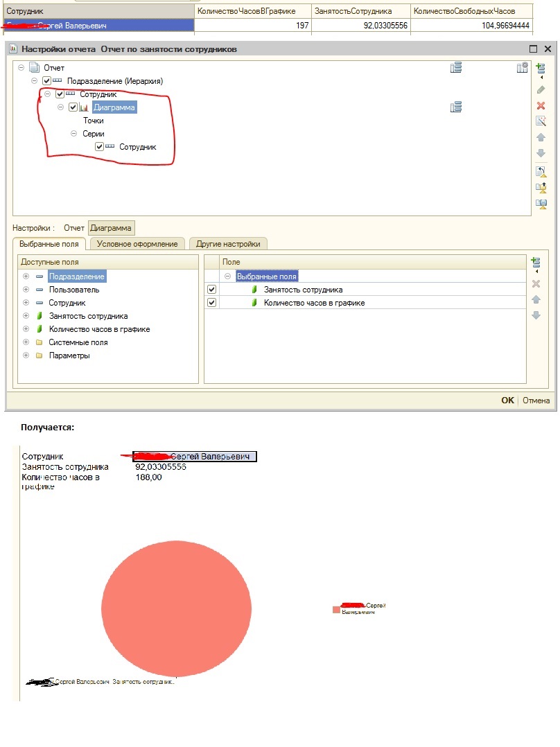Viewport: 560px width, 747px height.
Task: Click the gray delete icon beside the selected fields list
Action: [536, 283]
